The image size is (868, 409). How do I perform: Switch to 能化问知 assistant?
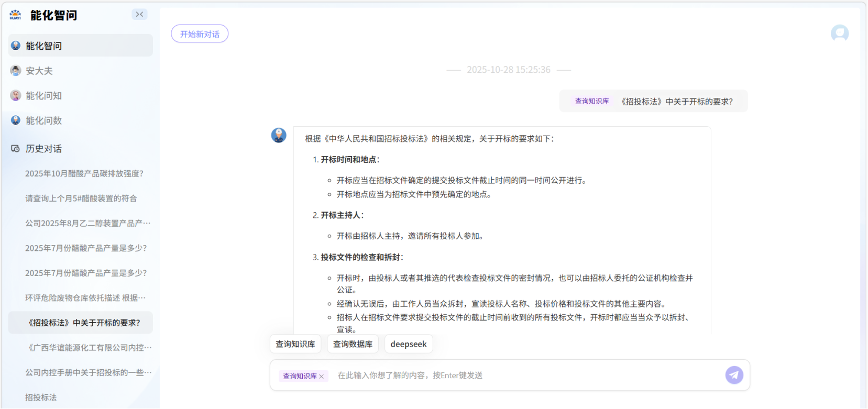click(43, 96)
